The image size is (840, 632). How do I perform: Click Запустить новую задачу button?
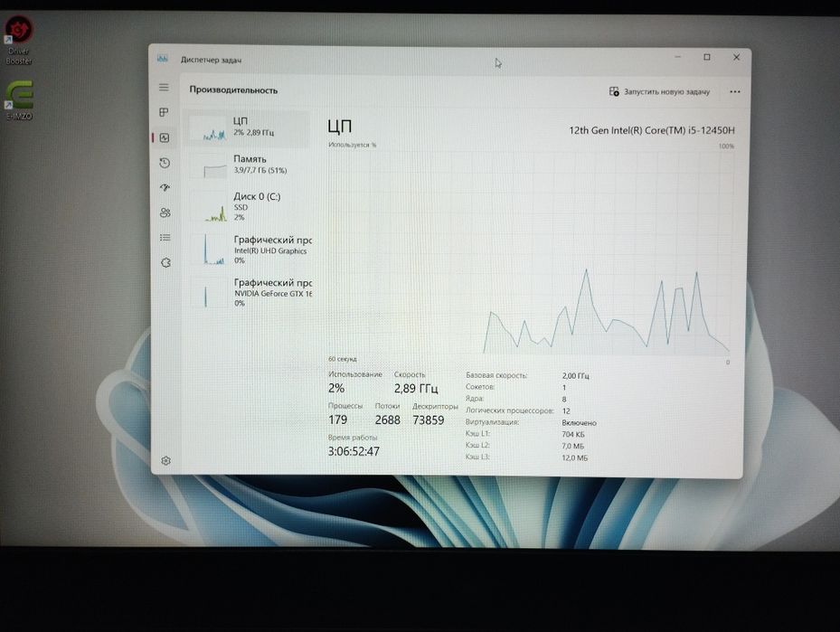coord(659,91)
